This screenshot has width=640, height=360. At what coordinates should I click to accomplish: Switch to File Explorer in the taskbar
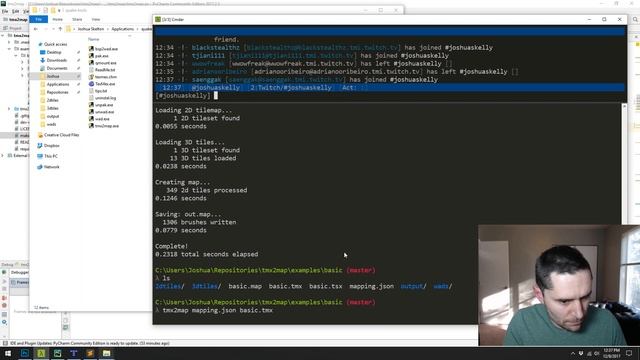(x=106, y=353)
